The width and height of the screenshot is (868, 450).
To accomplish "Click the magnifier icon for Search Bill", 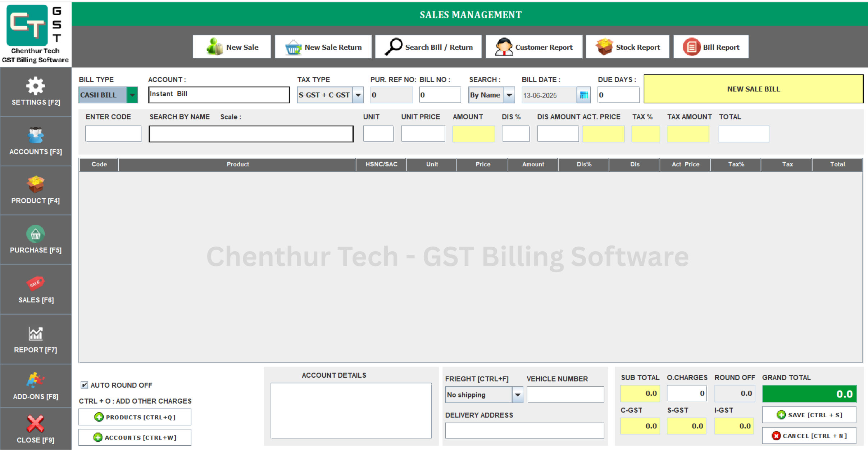I will pos(394,47).
